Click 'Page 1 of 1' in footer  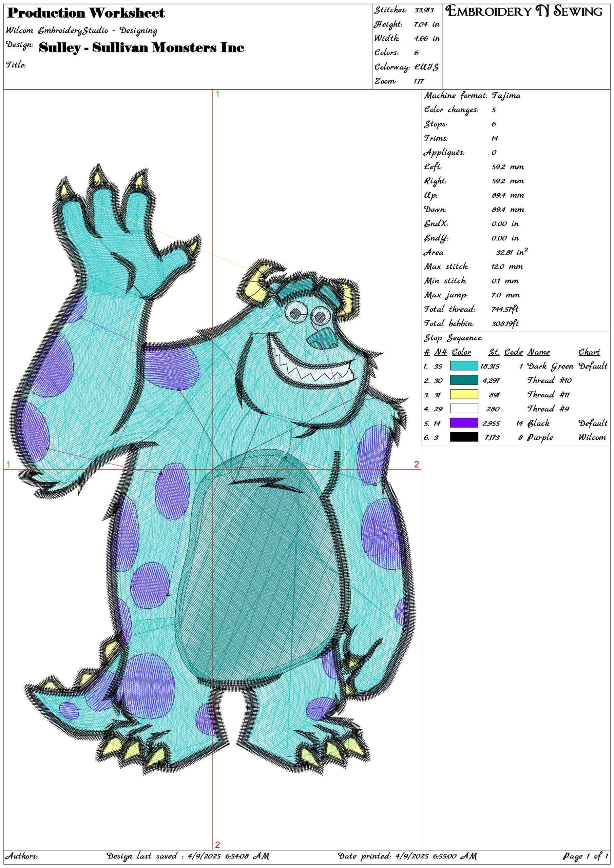586,856
